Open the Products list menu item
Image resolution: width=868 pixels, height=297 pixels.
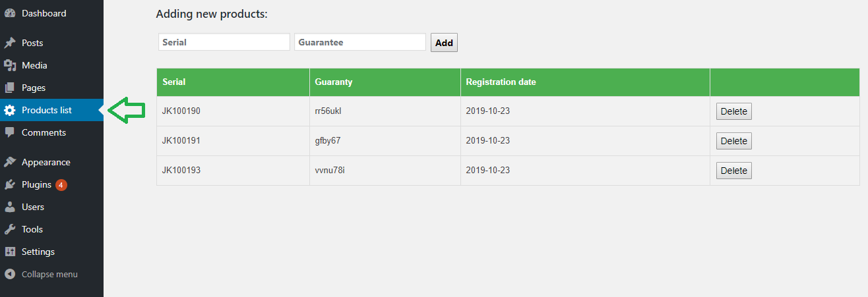46,110
